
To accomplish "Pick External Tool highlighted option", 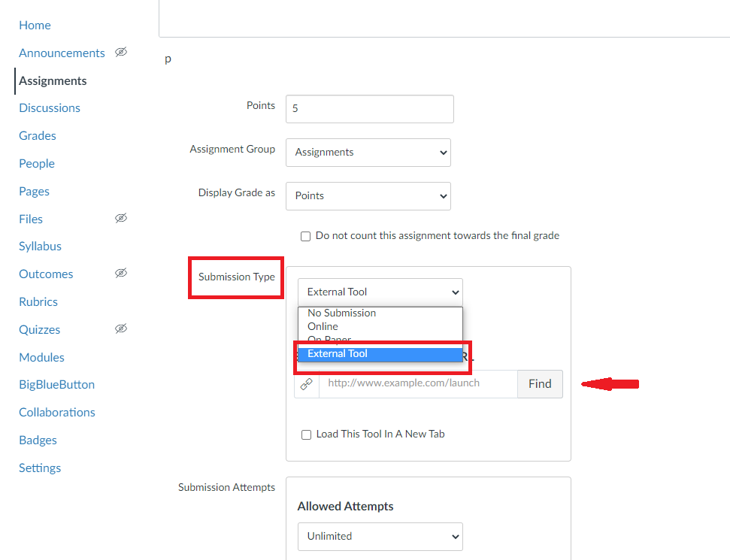I will tap(380, 354).
